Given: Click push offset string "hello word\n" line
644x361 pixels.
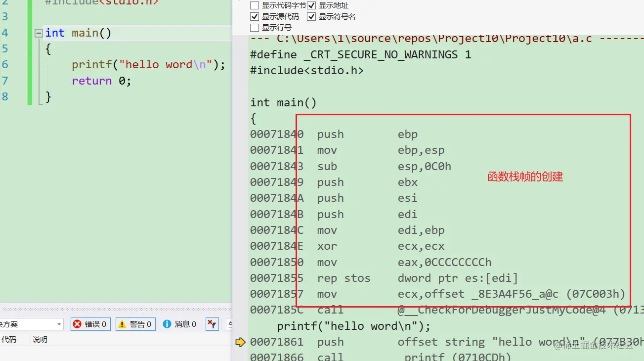Looking at the screenshot, I should coord(447,342).
